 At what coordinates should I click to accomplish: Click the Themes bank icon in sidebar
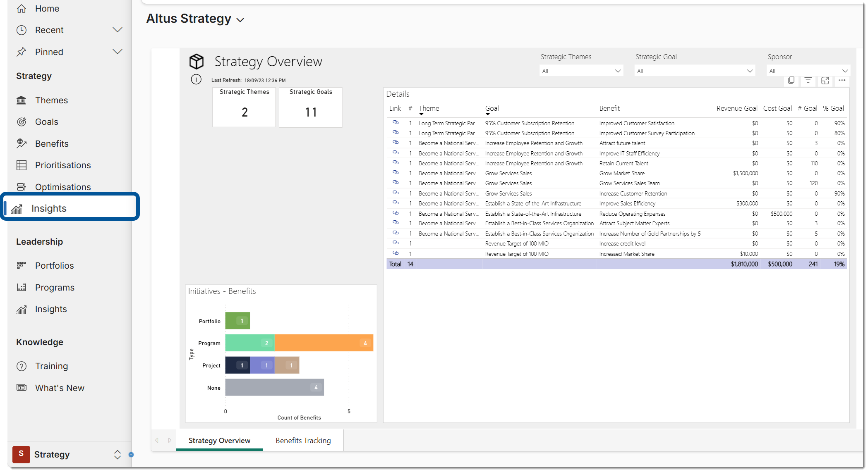pyautogui.click(x=22, y=100)
